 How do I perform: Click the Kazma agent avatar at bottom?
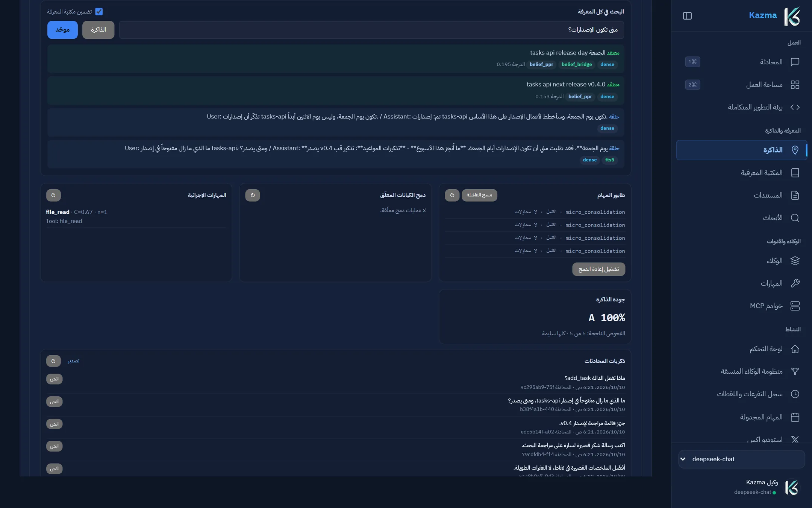point(791,487)
